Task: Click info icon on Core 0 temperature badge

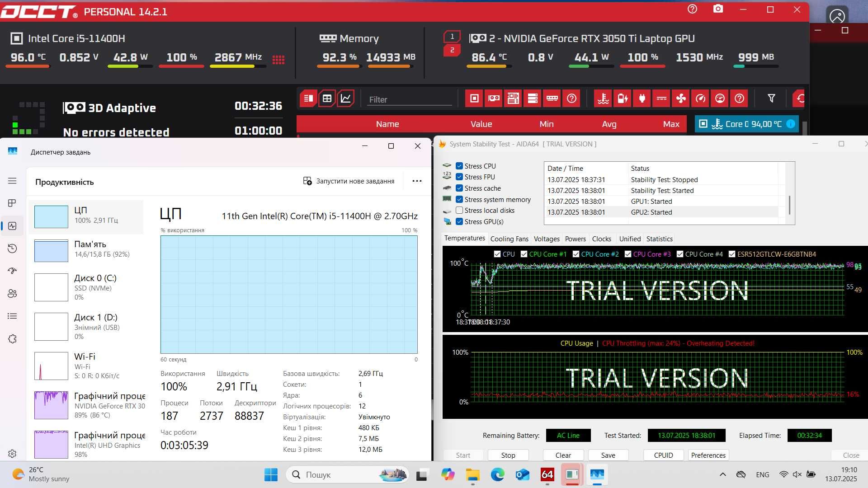Action: point(790,124)
